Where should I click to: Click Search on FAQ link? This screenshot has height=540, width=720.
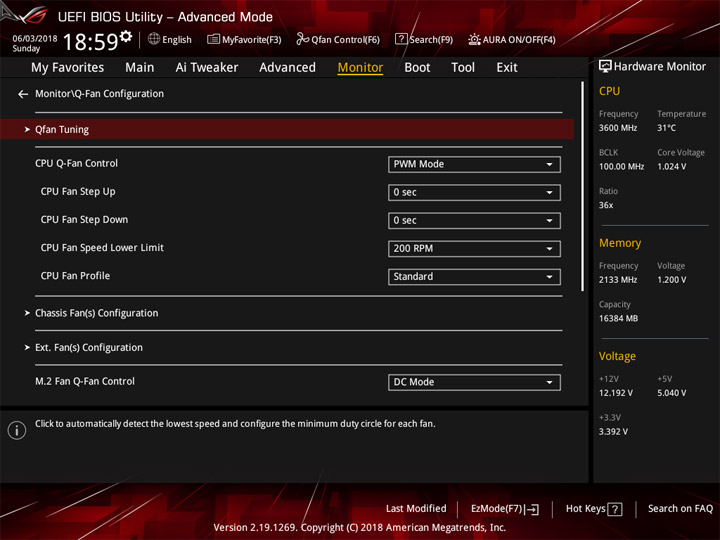[x=680, y=509]
